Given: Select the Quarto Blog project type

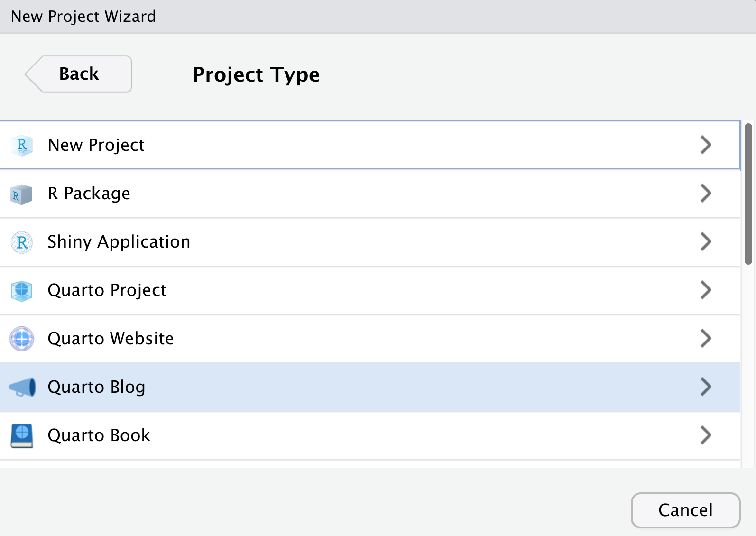Looking at the screenshot, I should (x=97, y=387).
